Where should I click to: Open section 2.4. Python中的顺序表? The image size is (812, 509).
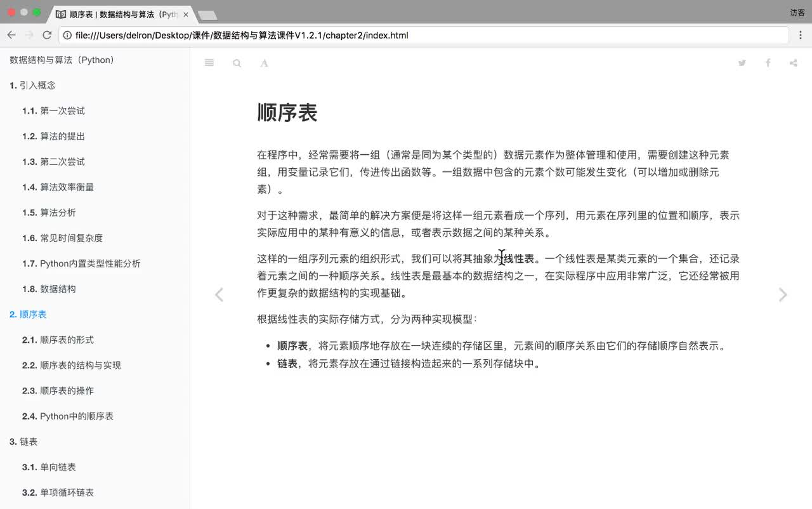(x=68, y=416)
